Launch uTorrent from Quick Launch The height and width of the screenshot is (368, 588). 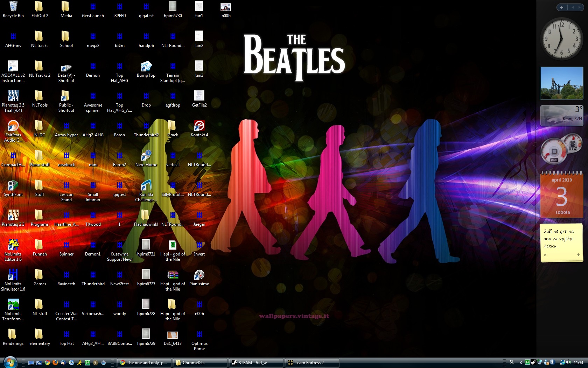87,363
